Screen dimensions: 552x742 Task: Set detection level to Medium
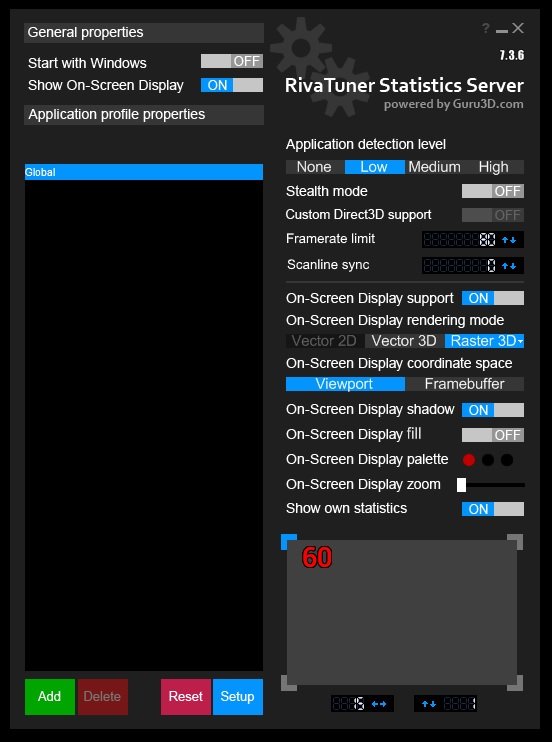[434, 167]
